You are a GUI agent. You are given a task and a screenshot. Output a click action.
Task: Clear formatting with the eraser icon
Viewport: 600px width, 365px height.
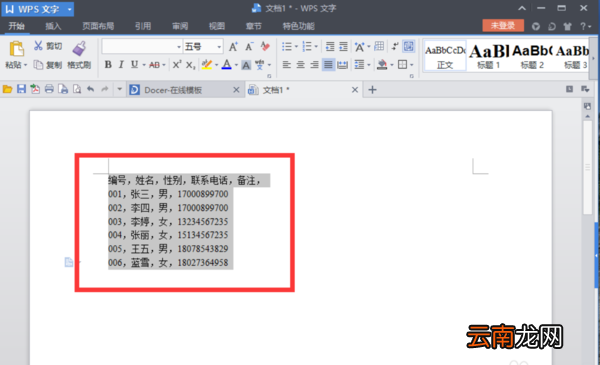click(265, 47)
